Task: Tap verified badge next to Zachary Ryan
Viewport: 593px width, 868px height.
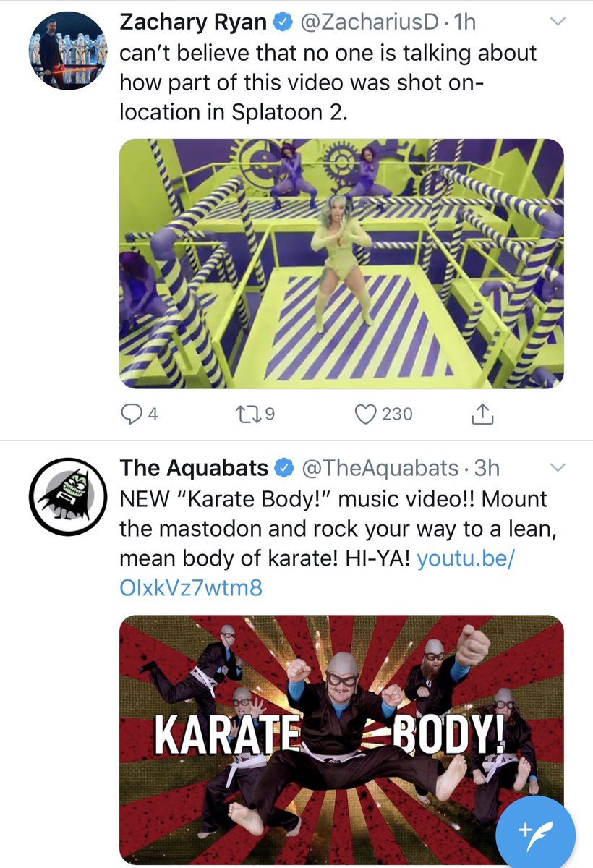Action: click(283, 23)
